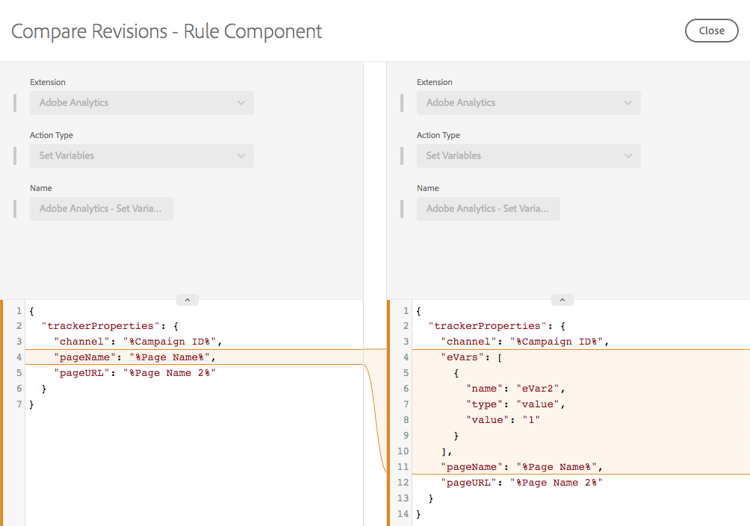Expand left Action Type Set Variables dropdown
This screenshot has width=750, height=526.
[141, 155]
